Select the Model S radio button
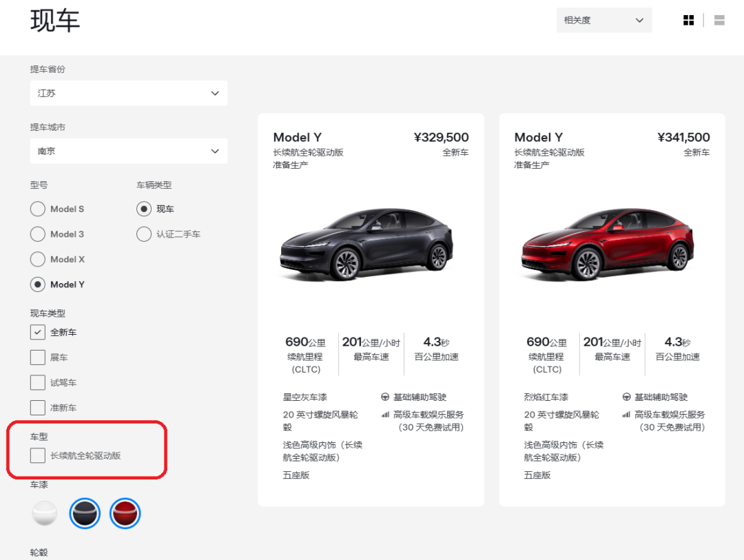Image resolution: width=744 pixels, height=560 pixels. point(37,209)
